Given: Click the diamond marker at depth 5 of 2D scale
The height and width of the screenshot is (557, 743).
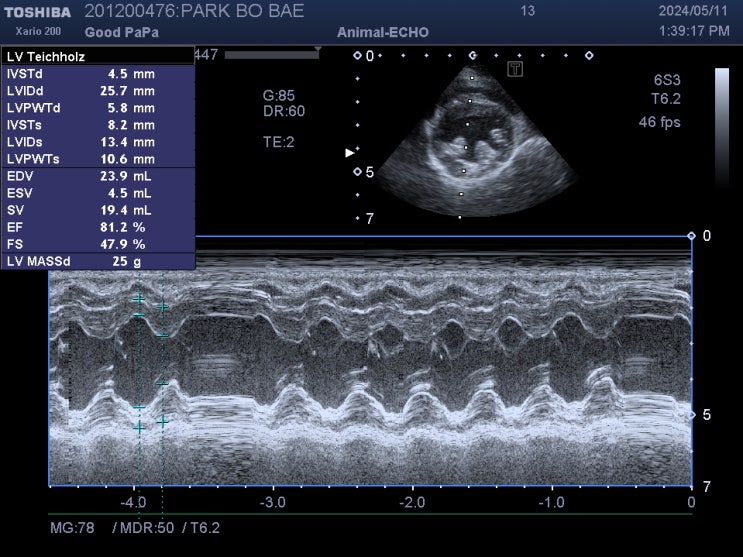Looking at the screenshot, I should pyautogui.click(x=357, y=172).
